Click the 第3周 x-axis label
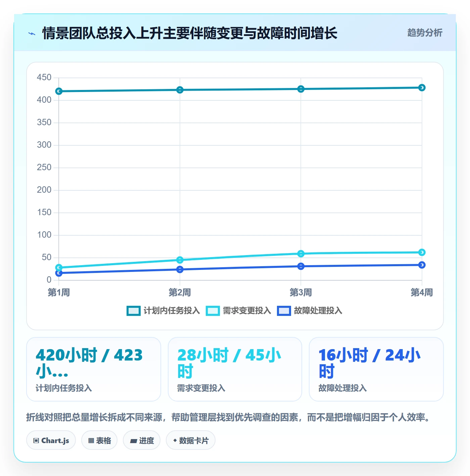Viewport: 470px width, 476px height. pos(301,292)
